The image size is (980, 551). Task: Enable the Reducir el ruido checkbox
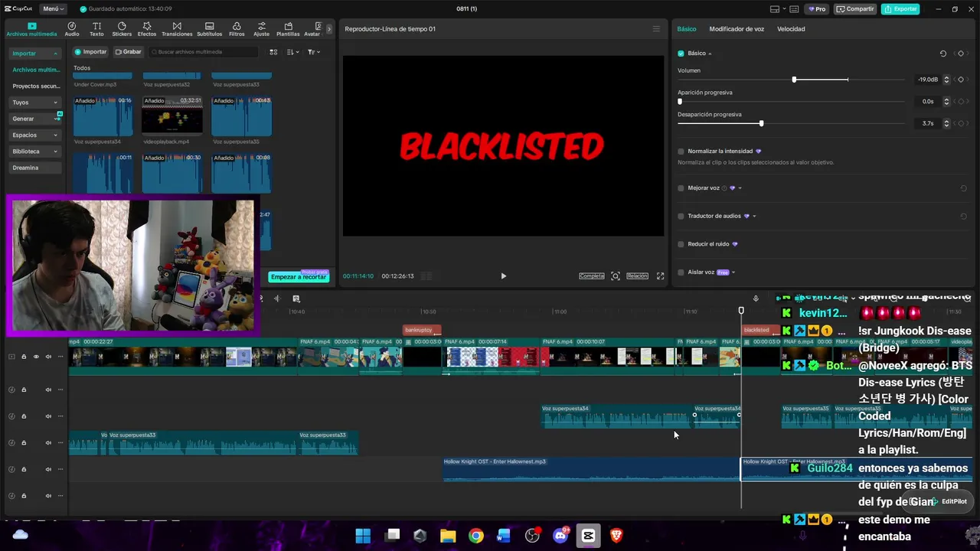click(681, 244)
